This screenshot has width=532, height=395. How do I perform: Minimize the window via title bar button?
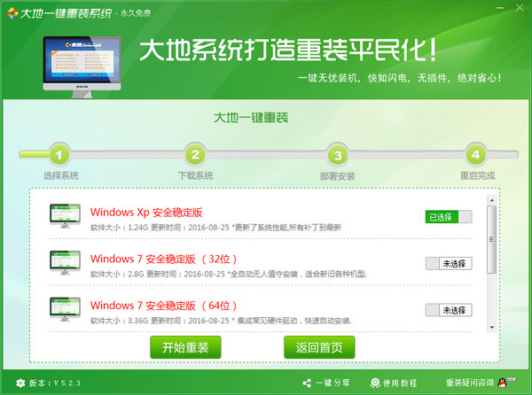point(500,8)
